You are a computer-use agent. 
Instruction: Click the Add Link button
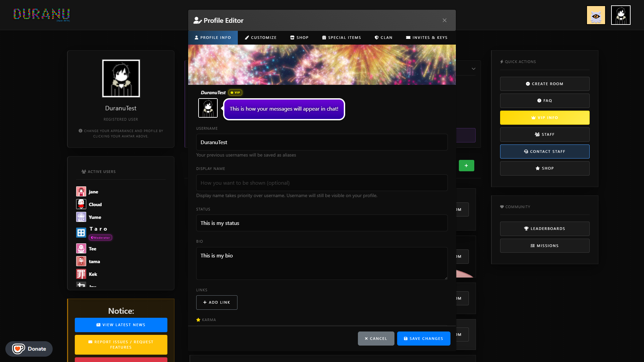(x=217, y=302)
